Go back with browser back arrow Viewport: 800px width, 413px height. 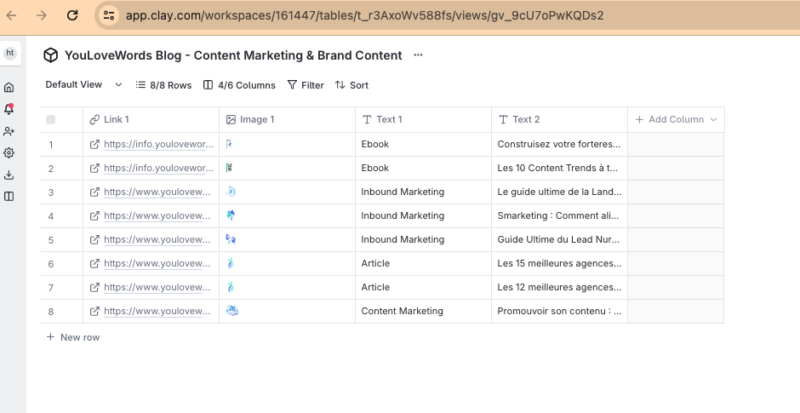[11, 15]
